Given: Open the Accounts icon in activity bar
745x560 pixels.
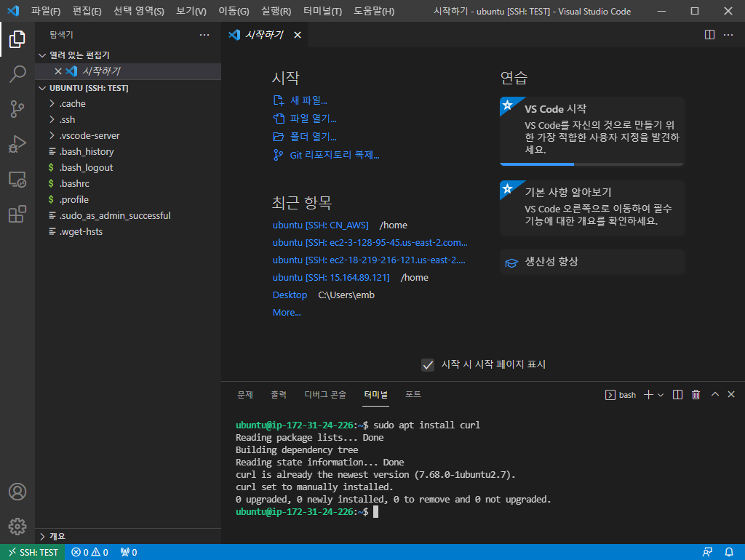Looking at the screenshot, I should click(17, 492).
